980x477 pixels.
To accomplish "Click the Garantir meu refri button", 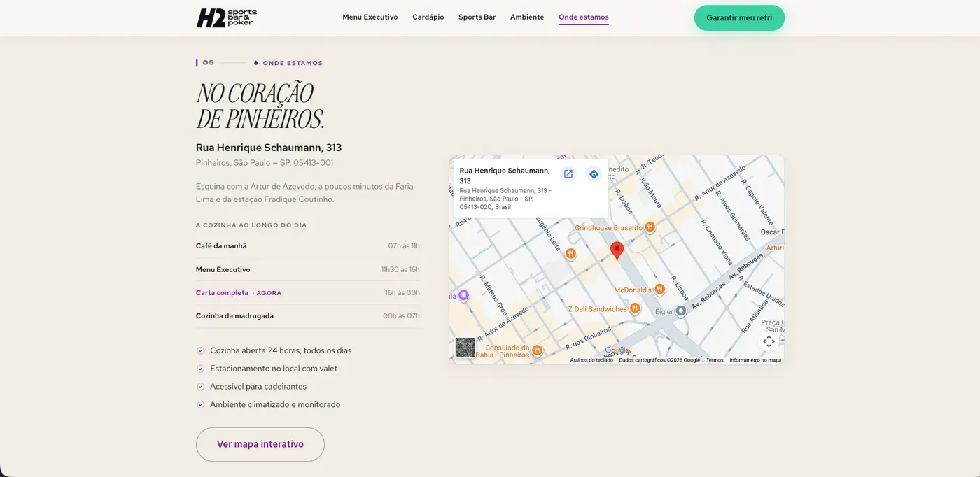I will point(739,17).
